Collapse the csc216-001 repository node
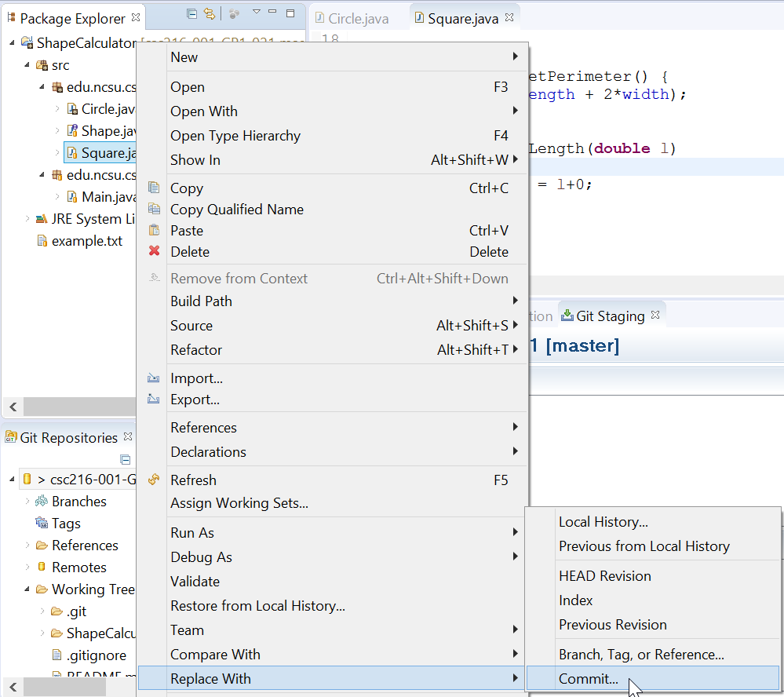 13,480
